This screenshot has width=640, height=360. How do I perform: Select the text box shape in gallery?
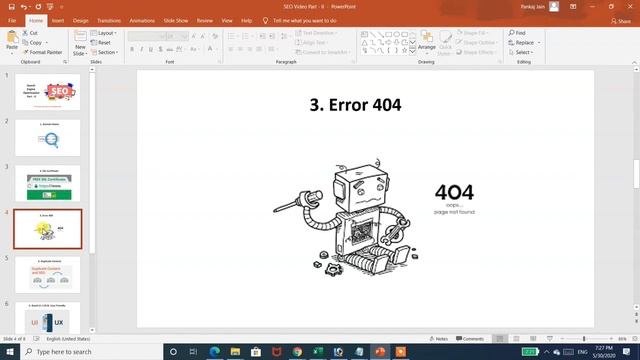click(364, 35)
